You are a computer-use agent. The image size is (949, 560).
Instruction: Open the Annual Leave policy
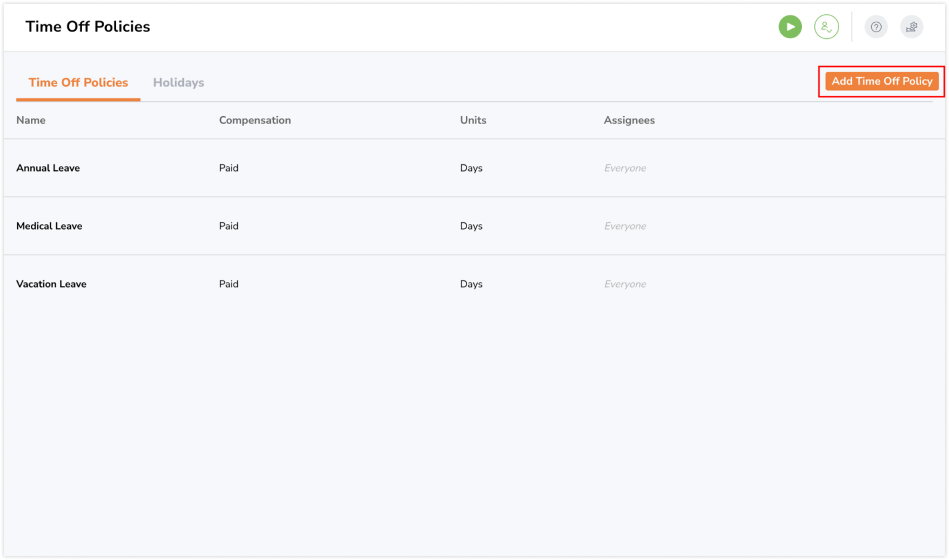(48, 168)
